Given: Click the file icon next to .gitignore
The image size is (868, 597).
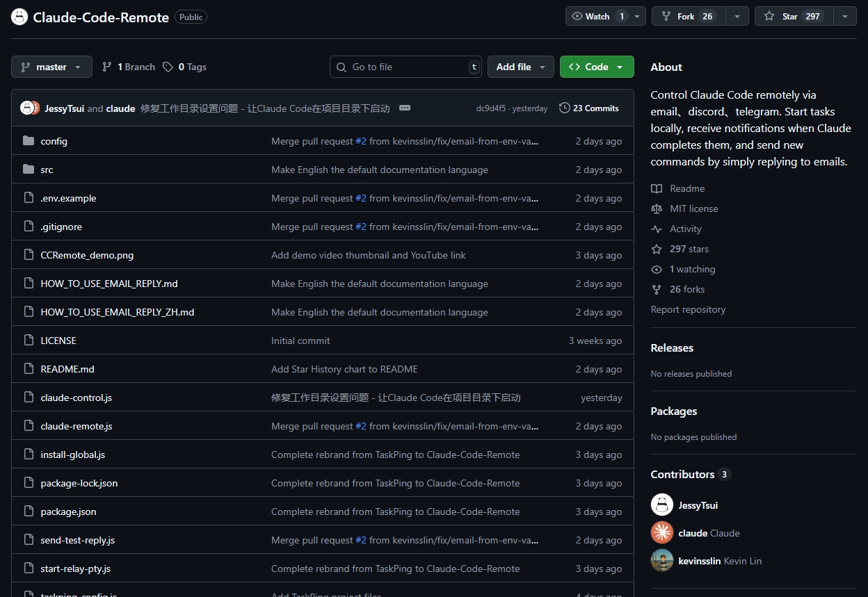Looking at the screenshot, I should click(x=29, y=227).
